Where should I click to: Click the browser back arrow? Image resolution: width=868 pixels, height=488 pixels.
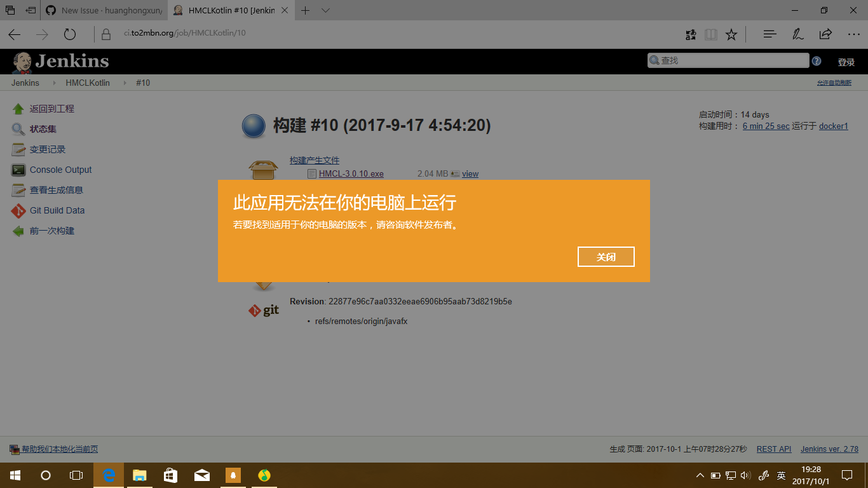coord(14,34)
